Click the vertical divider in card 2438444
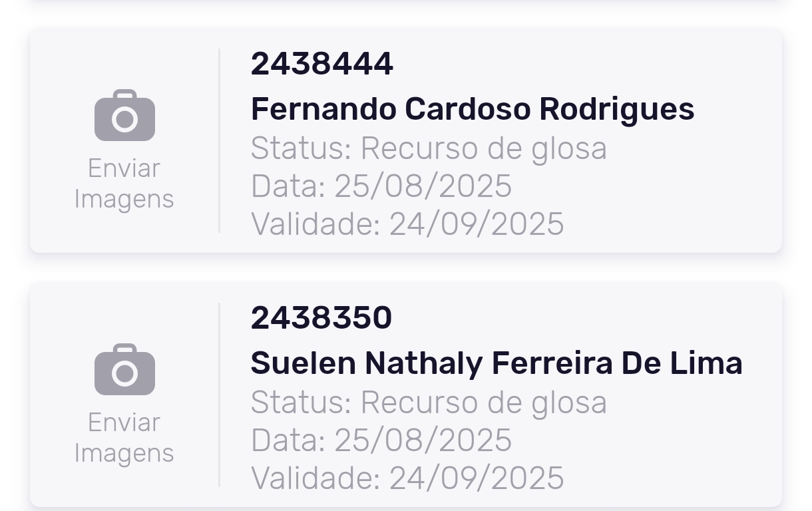The image size is (812, 511). click(219, 140)
